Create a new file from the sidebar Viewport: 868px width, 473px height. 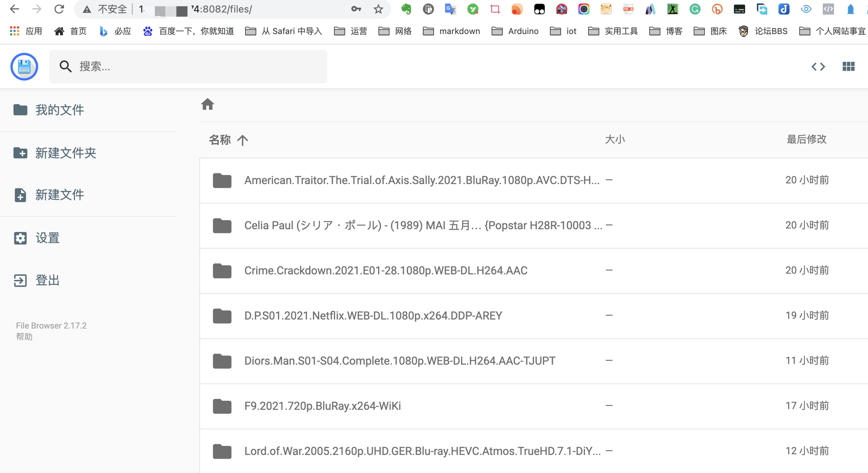coord(59,195)
